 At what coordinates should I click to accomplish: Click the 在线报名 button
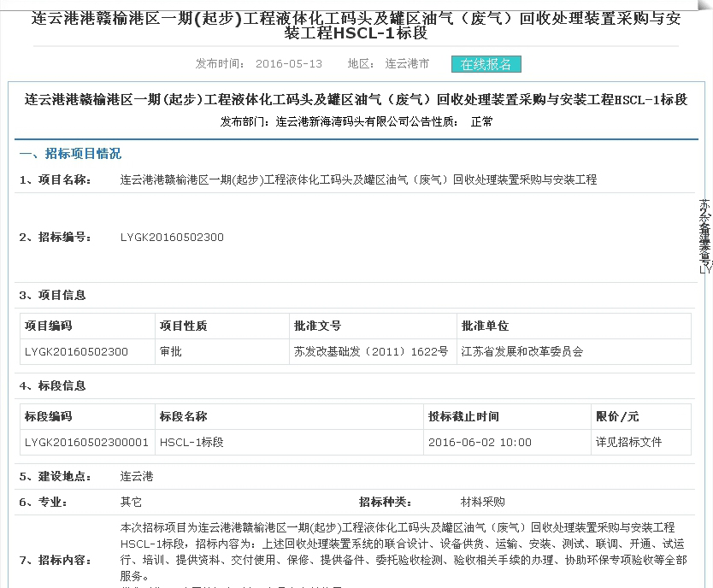pyautogui.click(x=486, y=64)
